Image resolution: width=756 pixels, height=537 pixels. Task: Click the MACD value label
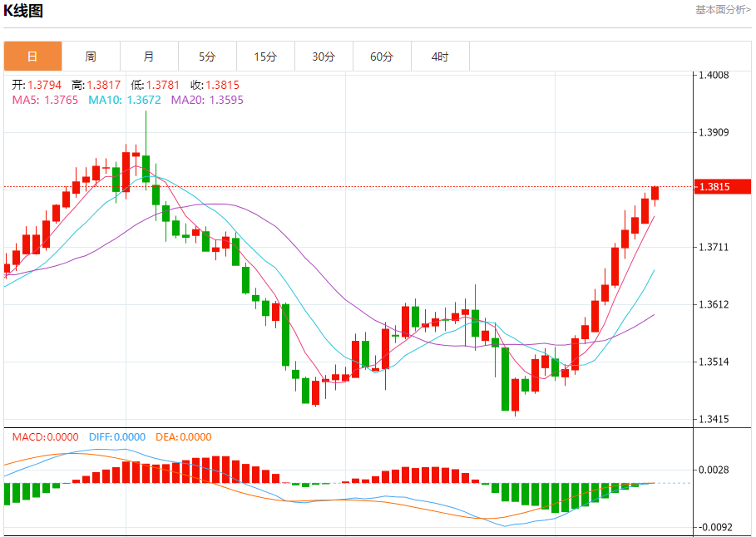click(45, 436)
